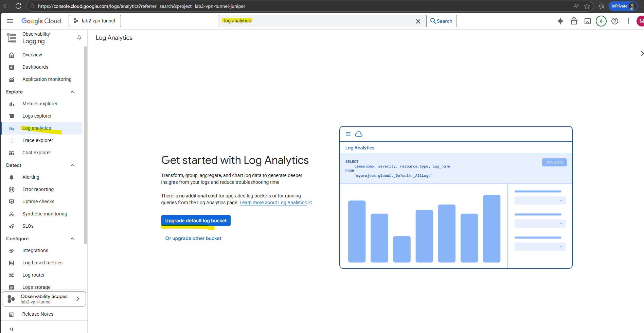Click the Logging product icon

click(x=12, y=38)
